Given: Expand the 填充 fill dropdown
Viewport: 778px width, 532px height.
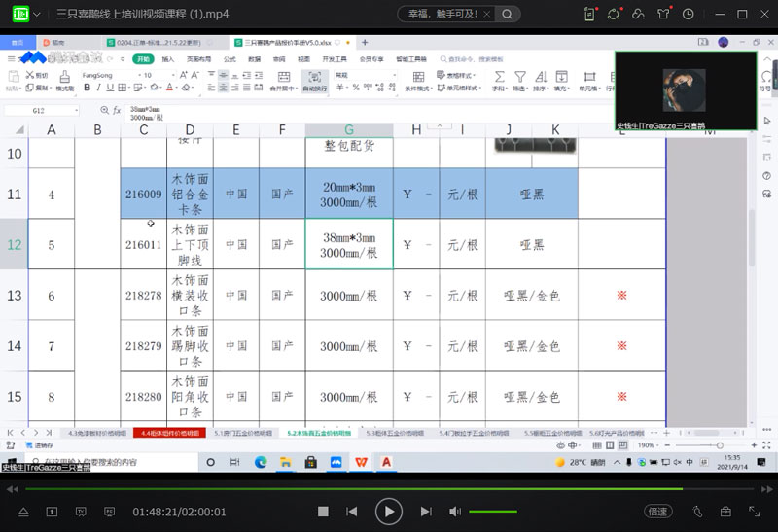Looking at the screenshot, I should pos(569,89).
